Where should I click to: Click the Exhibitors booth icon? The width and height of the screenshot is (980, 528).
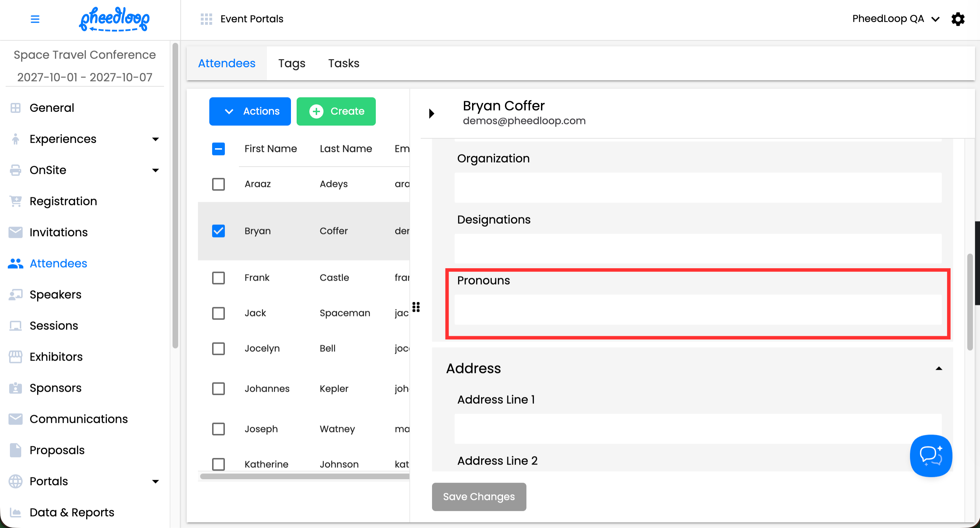(15, 357)
